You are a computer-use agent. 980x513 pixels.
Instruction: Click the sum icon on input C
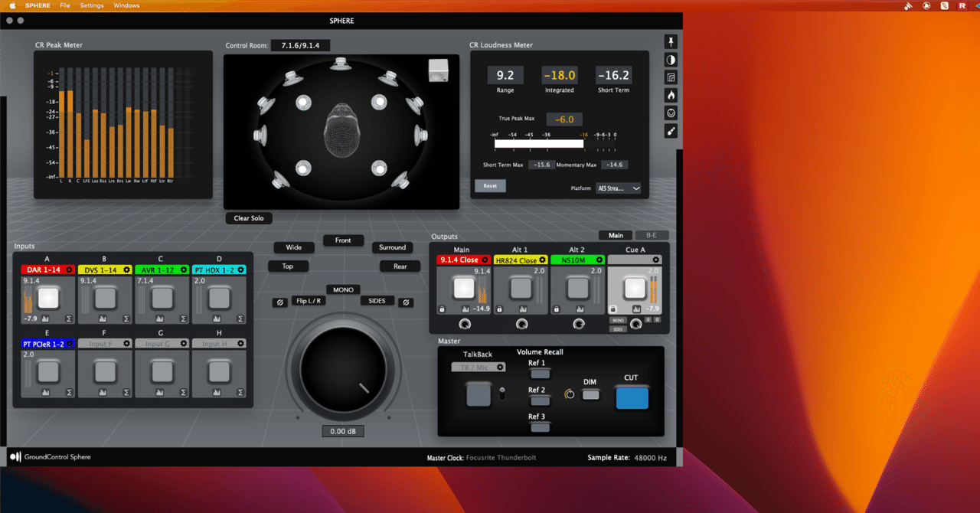tap(183, 319)
